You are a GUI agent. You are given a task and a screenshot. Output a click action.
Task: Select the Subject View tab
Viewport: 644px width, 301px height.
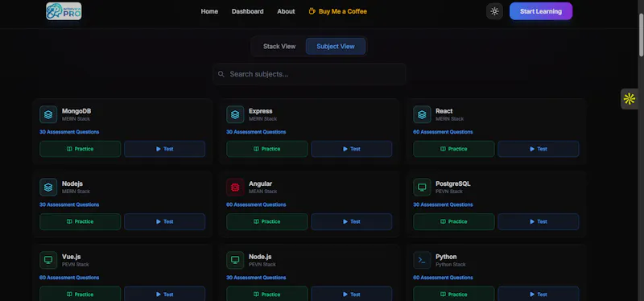pos(336,47)
